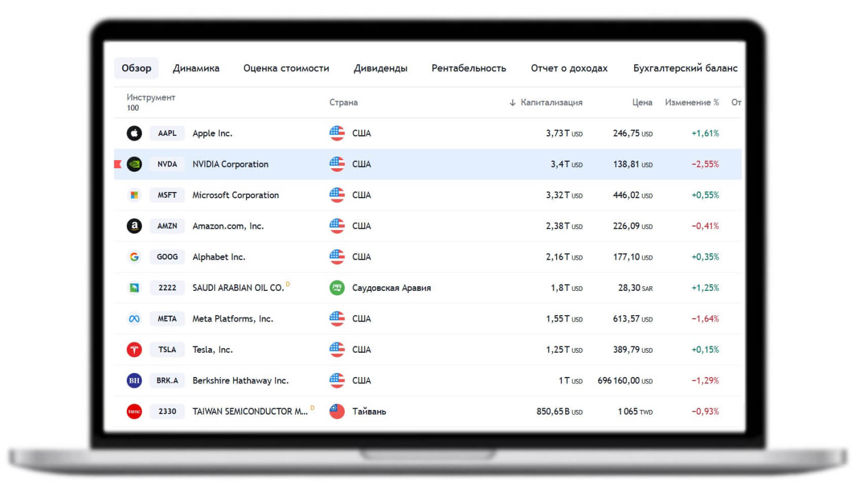Open the Оценка стоимости tab
The height and width of the screenshot is (488, 868).
[x=286, y=68]
